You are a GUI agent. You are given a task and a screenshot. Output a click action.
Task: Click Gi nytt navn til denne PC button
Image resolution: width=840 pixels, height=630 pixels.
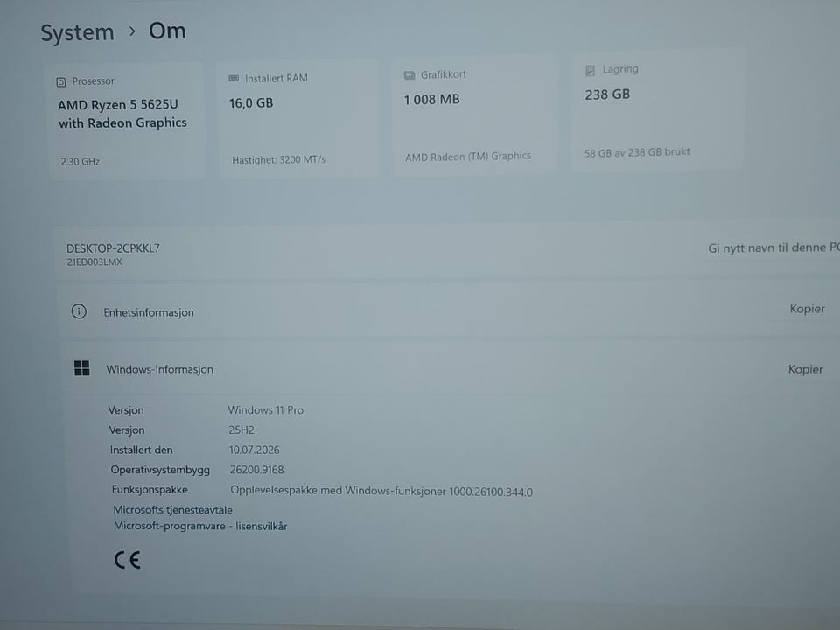tap(773, 248)
